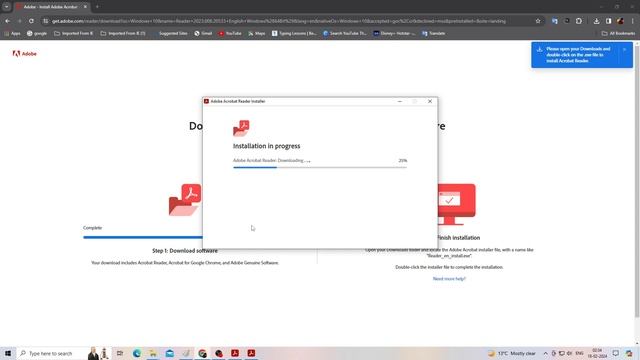Open the Typing Lessons bookmark
The image size is (640, 360).
tap(294, 33)
